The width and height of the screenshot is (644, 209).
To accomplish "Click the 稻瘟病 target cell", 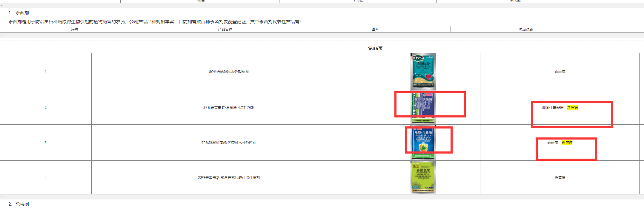I will pos(560,177).
